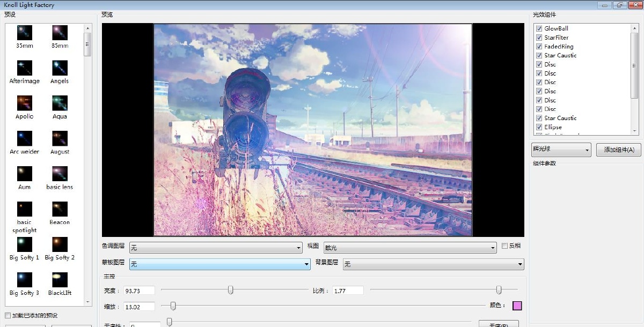The height and width of the screenshot is (327, 644).
Task: Enable the 反相 checkbox
Action: pyautogui.click(x=504, y=246)
